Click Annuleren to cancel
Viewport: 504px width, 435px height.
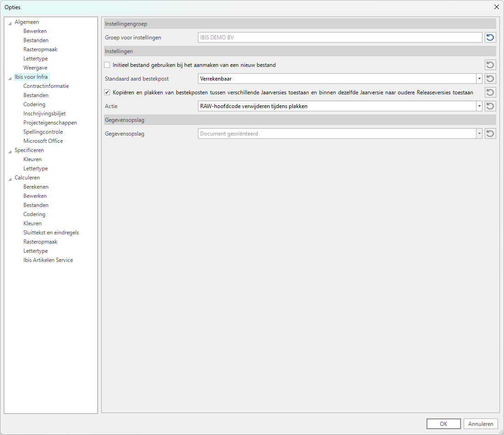click(x=481, y=424)
